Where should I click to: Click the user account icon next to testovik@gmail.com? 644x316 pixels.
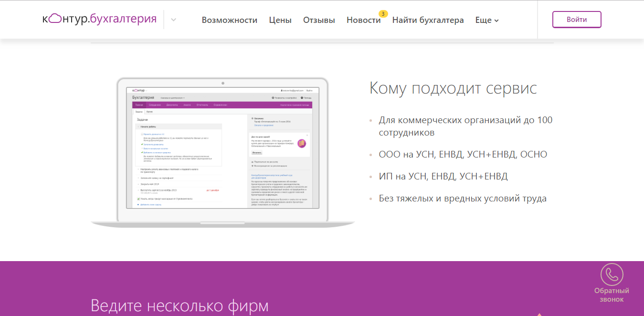coord(282,91)
